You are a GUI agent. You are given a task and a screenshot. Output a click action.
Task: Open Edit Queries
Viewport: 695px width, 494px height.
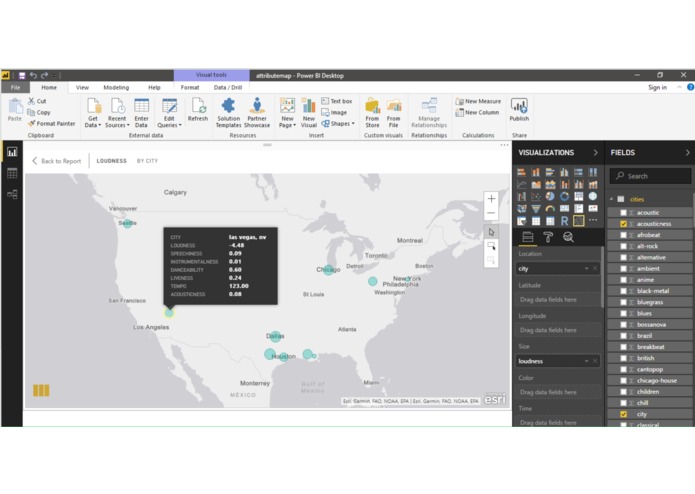click(x=169, y=113)
